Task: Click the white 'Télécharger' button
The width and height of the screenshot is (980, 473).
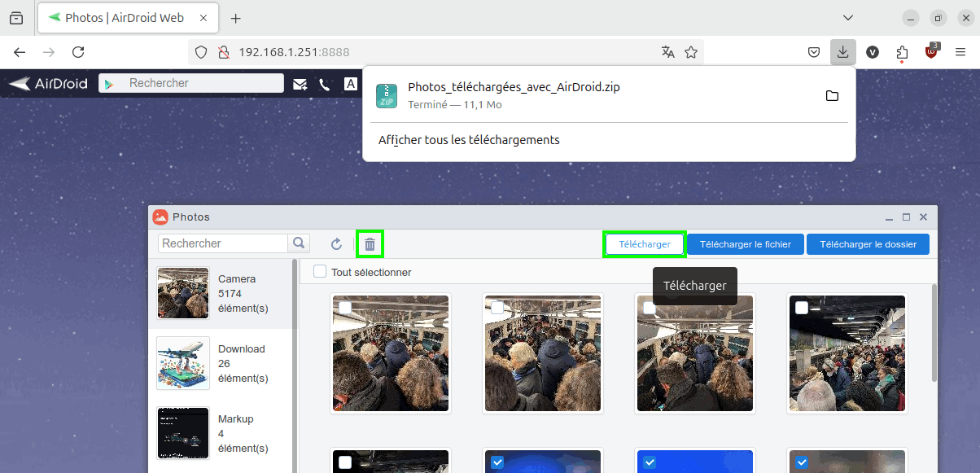Action: 645,244
